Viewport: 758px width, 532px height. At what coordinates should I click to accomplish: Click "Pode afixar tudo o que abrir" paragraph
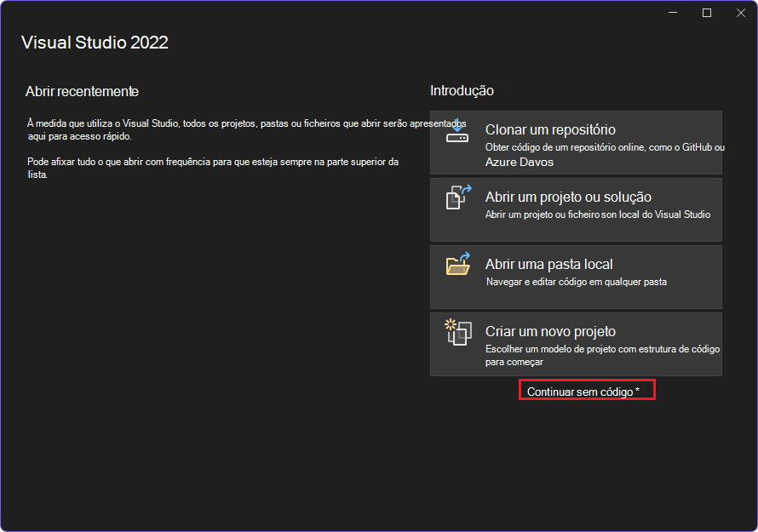pos(213,168)
